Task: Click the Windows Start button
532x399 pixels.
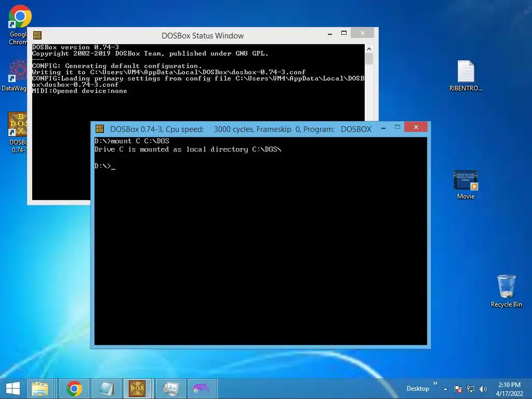Action: 13,389
